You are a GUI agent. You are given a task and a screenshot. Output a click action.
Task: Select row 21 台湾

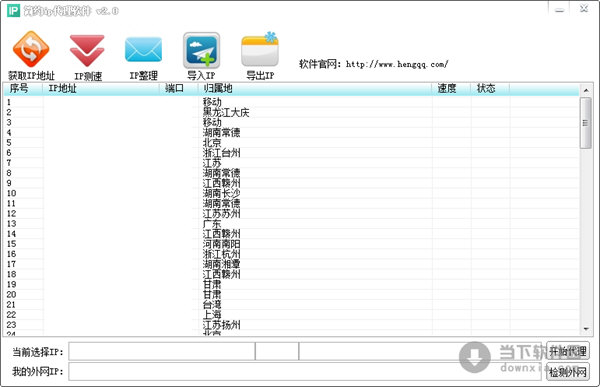point(291,305)
